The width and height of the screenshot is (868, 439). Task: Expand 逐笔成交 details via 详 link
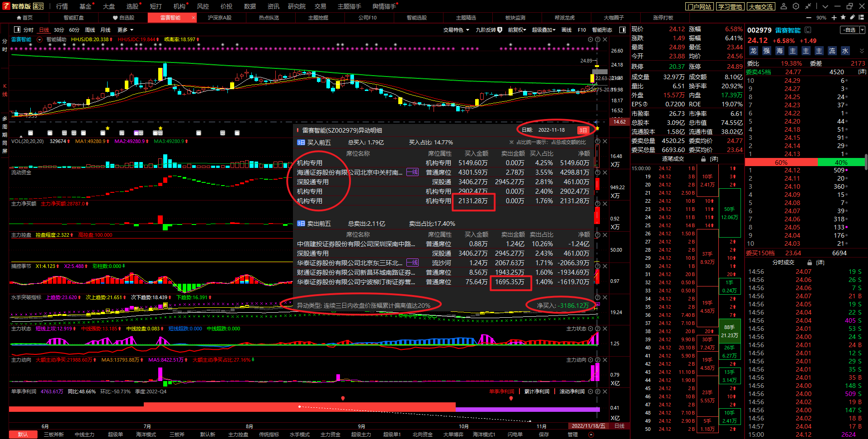[714, 159]
